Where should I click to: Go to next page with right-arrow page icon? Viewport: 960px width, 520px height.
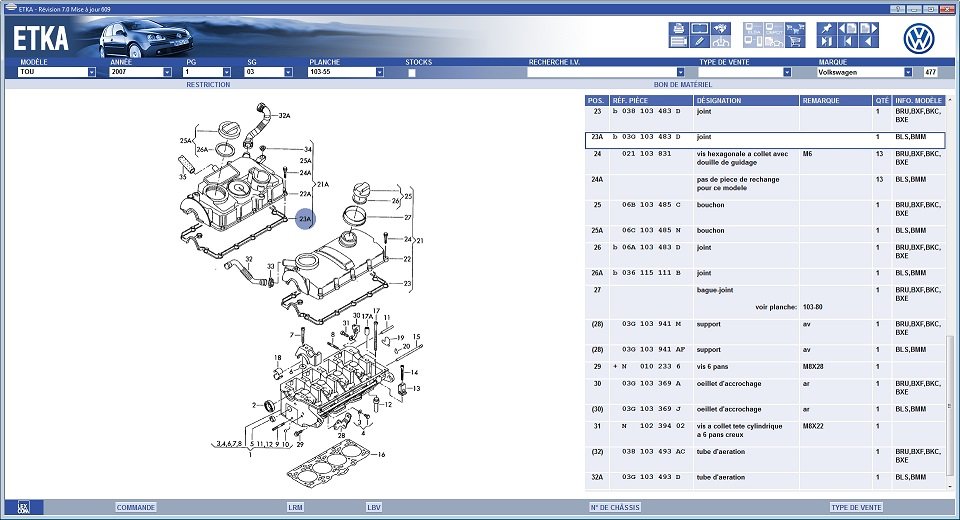click(869, 29)
